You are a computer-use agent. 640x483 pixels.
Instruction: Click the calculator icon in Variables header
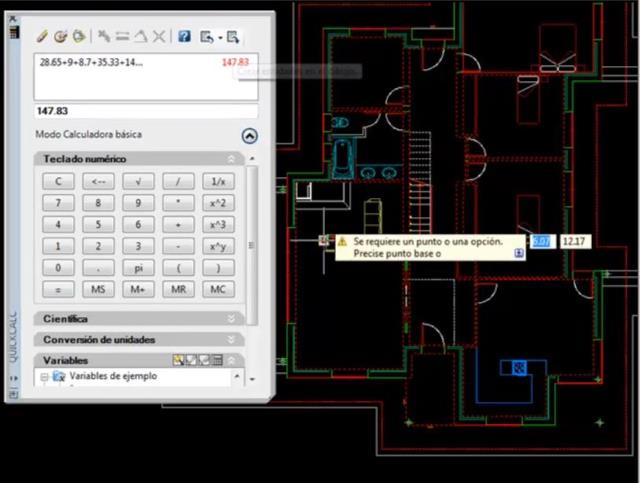pos(217,360)
